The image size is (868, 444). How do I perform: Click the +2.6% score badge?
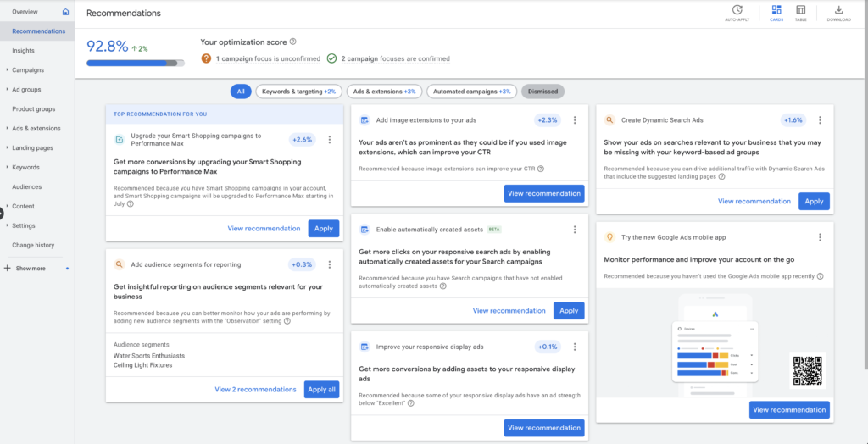pyautogui.click(x=303, y=140)
